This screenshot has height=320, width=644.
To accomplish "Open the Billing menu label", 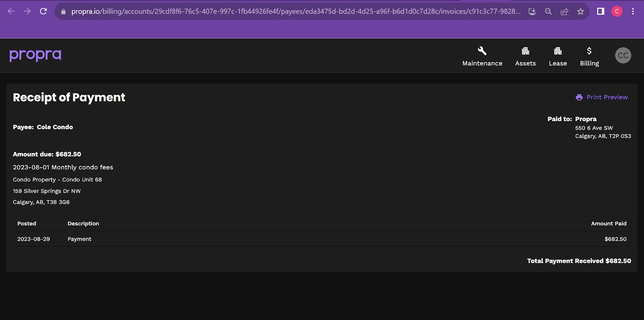I will (x=589, y=63).
